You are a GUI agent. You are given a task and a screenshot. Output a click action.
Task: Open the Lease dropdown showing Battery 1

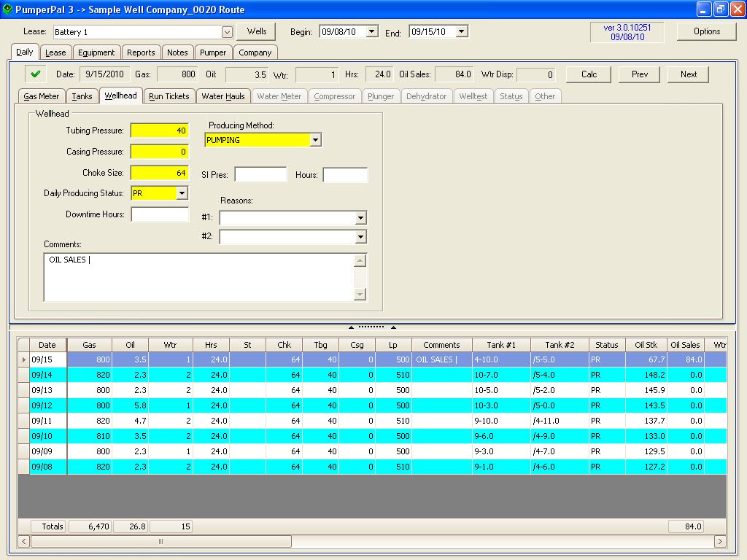pyautogui.click(x=226, y=31)
